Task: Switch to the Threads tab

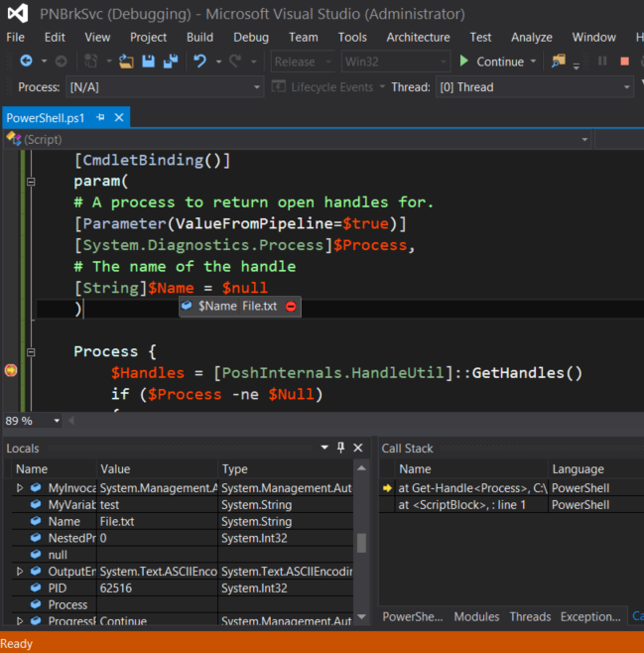Action: [x=530, y=616]
